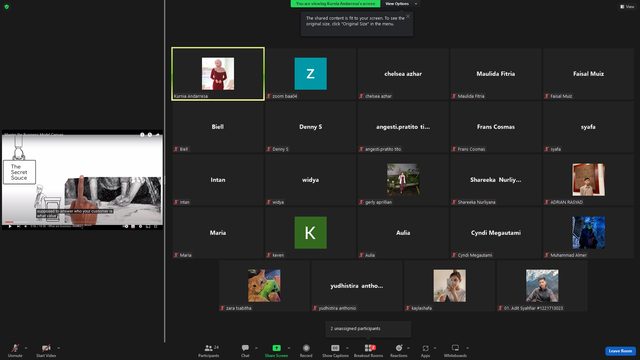The width and height of the screenshot is (640, 360).
Task: Click the Start Video camera icon
Action: [46, 348]
